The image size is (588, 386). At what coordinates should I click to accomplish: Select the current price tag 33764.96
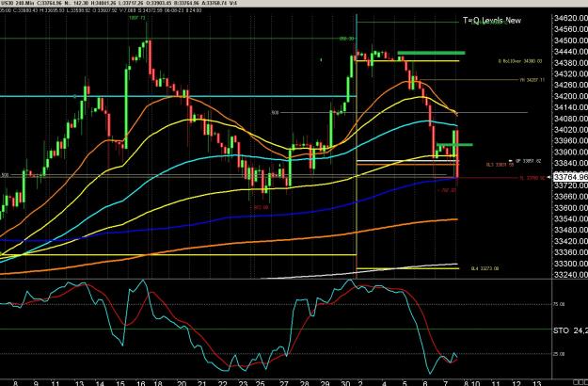(570, 177)
